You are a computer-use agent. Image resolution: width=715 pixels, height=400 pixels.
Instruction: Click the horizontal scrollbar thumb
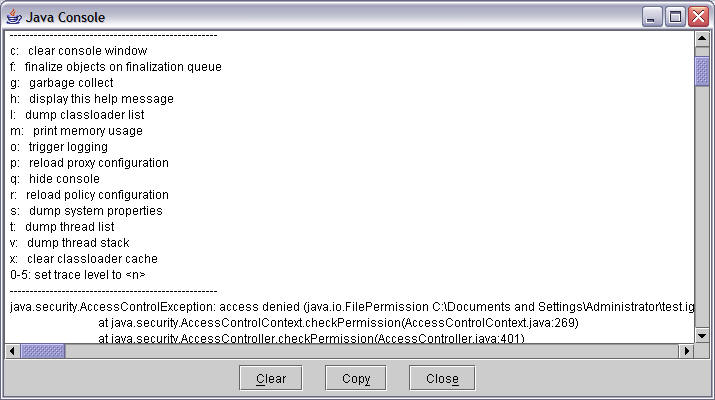pyautogui.click(x=43, y=351)
